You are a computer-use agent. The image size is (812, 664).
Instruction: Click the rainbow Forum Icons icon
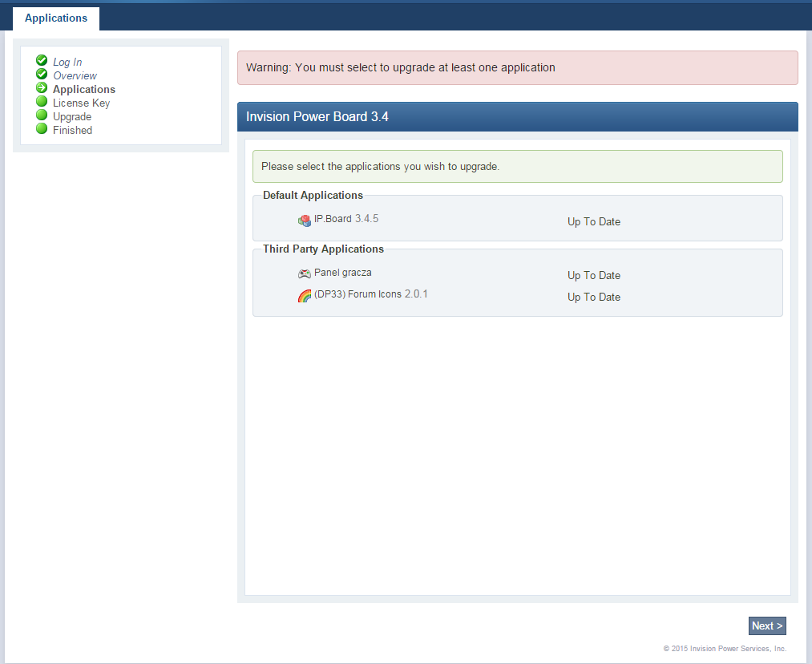(305, 296)
